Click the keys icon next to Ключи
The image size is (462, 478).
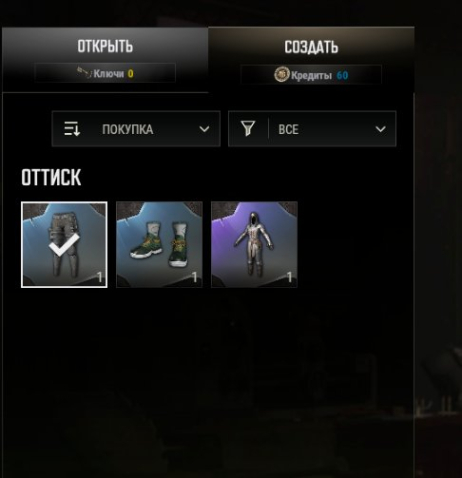[x=84, y=72]
